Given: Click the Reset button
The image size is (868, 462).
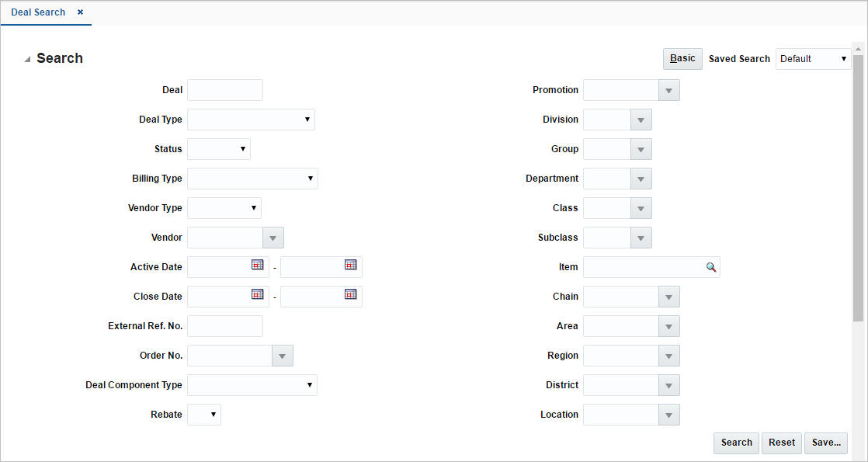Looking at the screenshot, I should click(781, 443).
